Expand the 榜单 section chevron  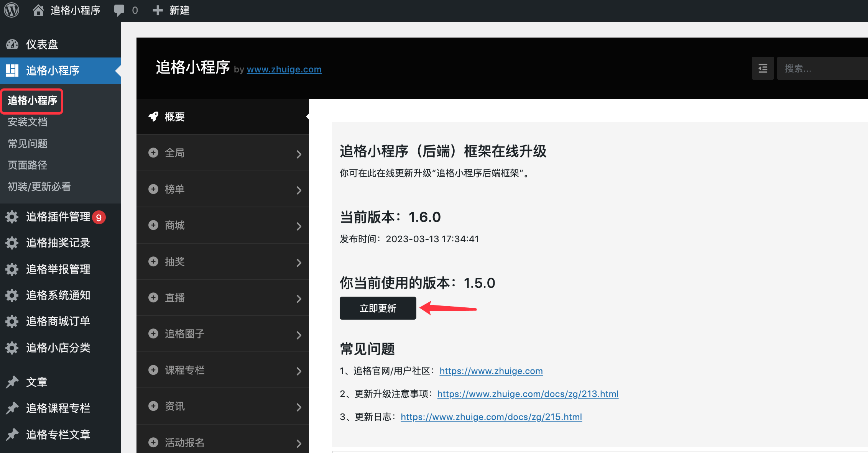click(x=299, y=190)
